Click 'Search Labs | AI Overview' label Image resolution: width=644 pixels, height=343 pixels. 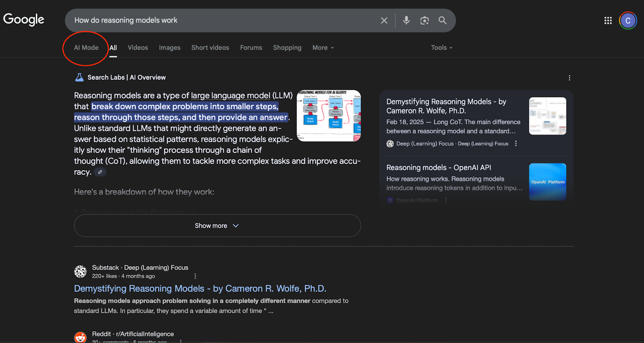(127, 77)
